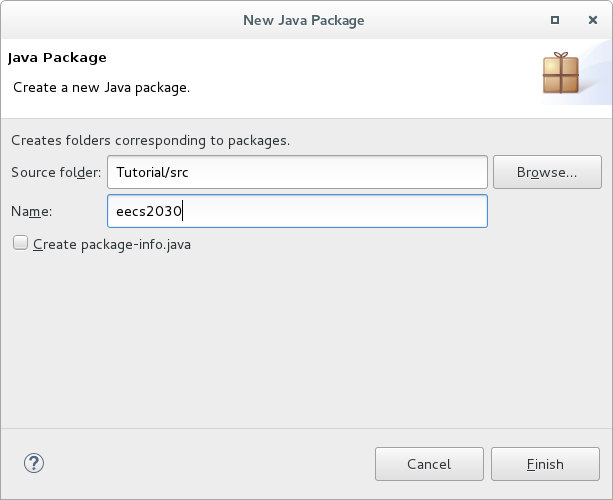Click the bold 'Java Package' heading

(x=57, y=58)
